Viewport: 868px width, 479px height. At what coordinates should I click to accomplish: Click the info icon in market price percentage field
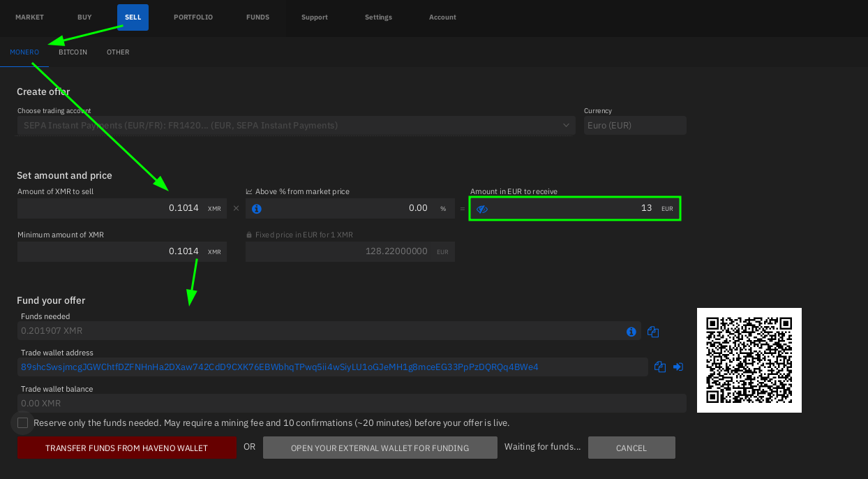click(256, 209)
